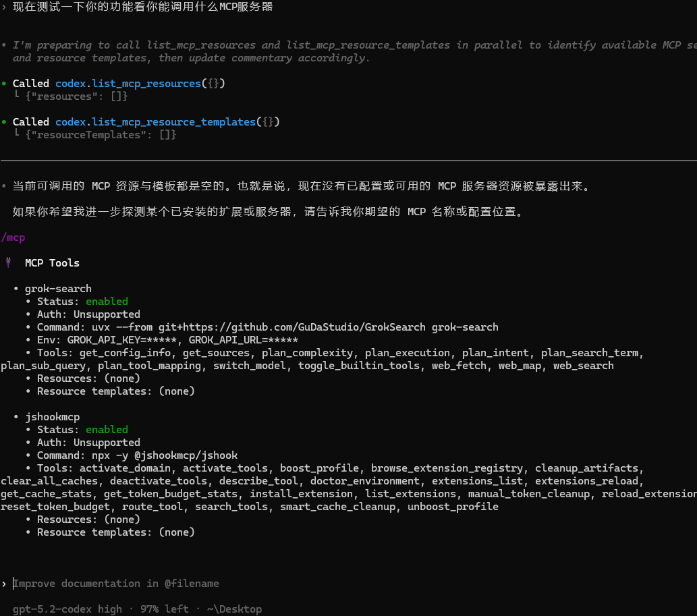Click the search_tools tool name
Viewport: 697px width, 616px height.
(x=231, y=507)
